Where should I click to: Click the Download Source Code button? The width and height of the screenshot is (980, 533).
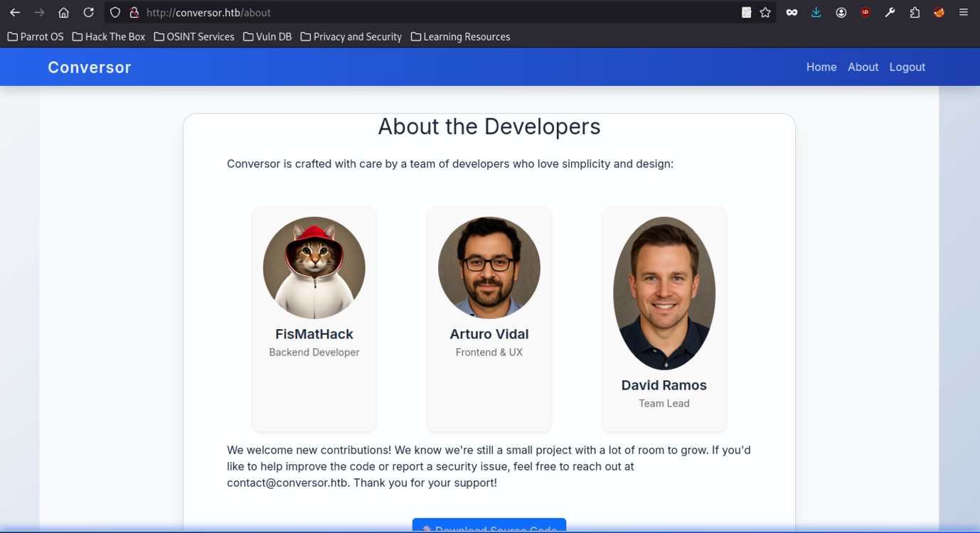pyautogui.click(x=489, y=528)
